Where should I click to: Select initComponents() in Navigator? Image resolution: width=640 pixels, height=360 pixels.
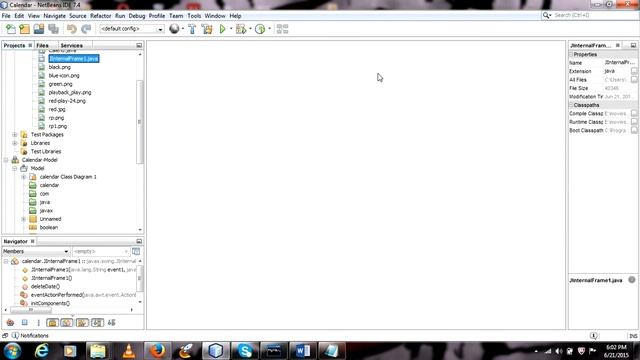[50, 303]
